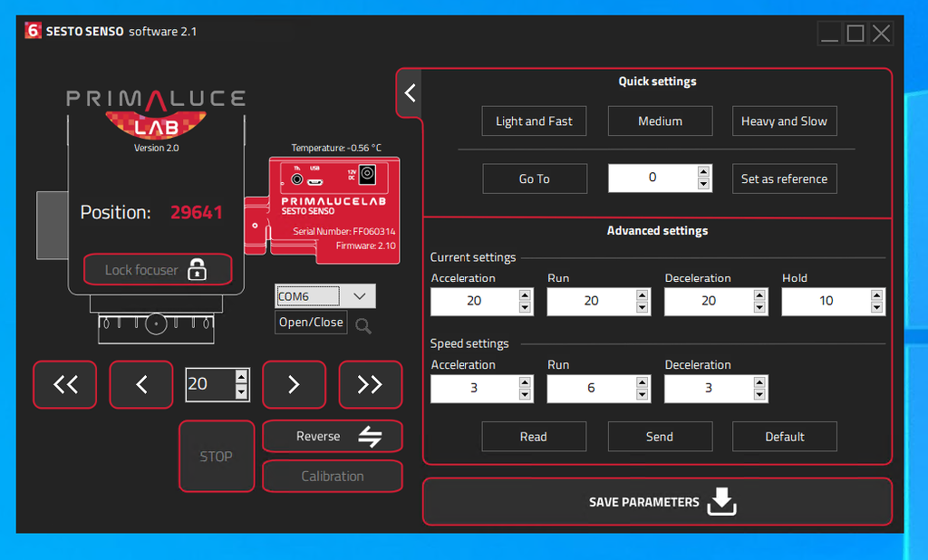
Task: Decrease Speed settings Deceleration value
Action: 759,394
